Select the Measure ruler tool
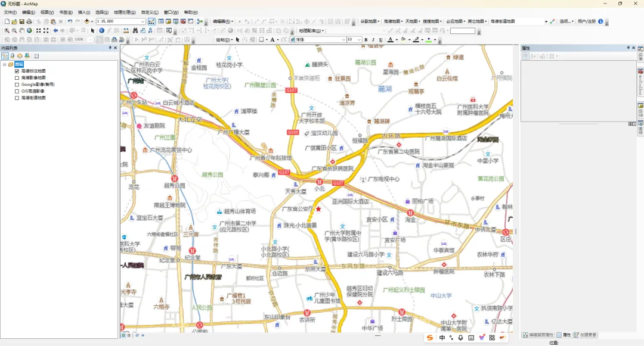Viewport: 644px width, 346px height. [126, 30]
